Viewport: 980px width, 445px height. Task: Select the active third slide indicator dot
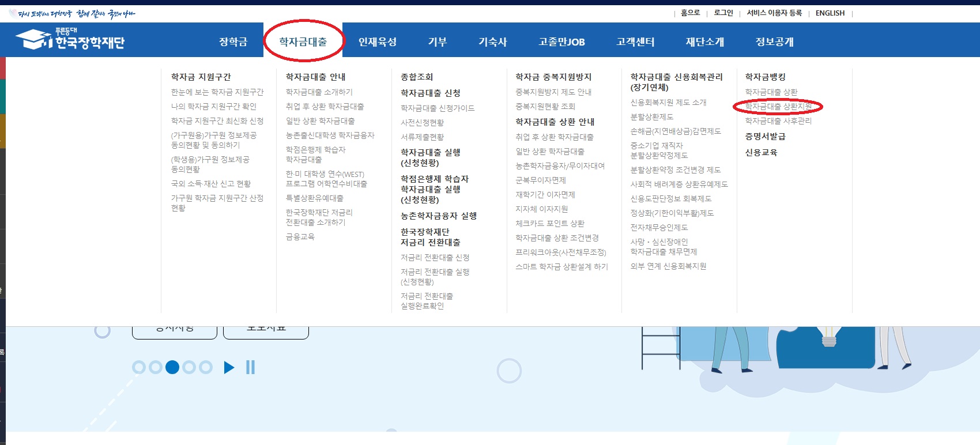pos(172,367)
